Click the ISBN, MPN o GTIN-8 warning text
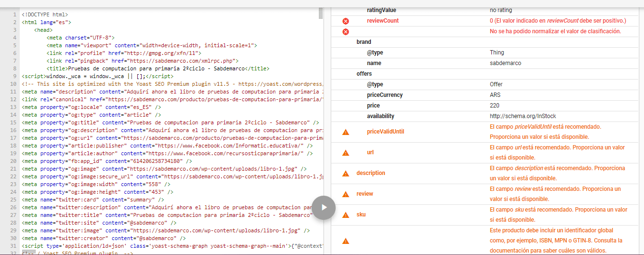 pos(556,241)
